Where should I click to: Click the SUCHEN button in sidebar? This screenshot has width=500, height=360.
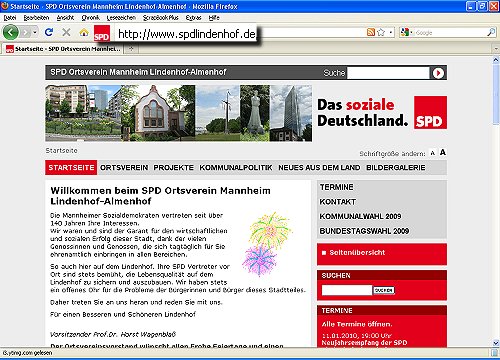[384, 290]
